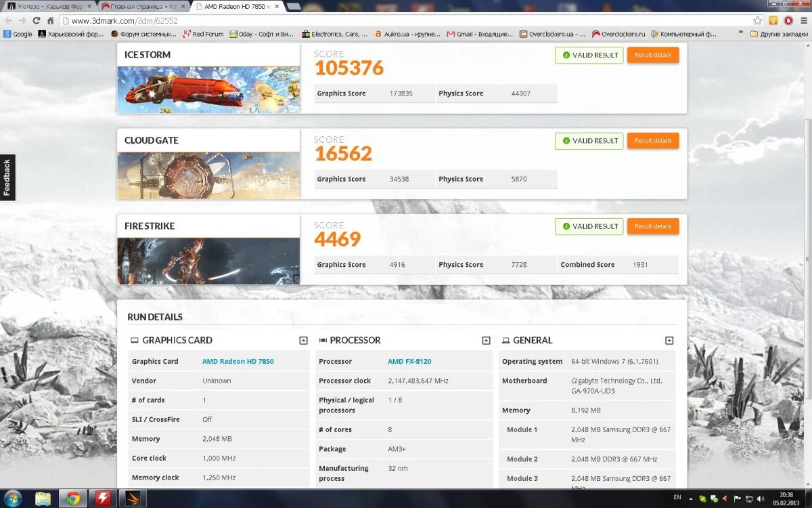
Task: Click the Ice Storm Graphics Score 173835
Action: click(401, 93)
